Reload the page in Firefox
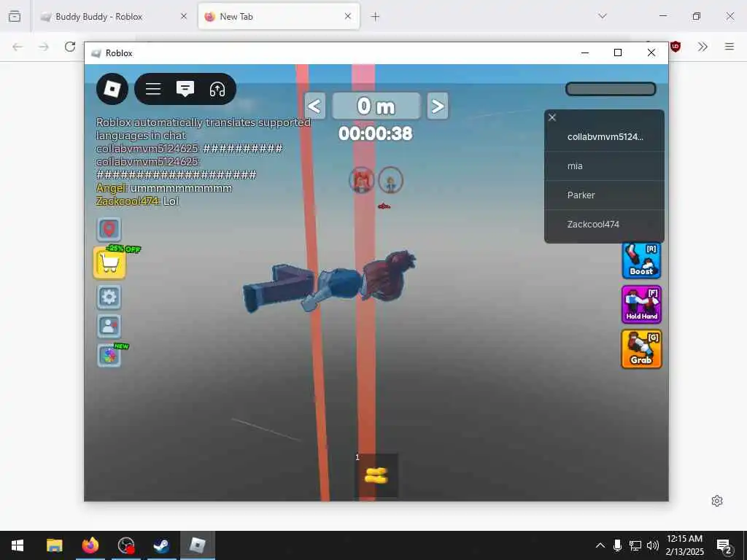 pyautogui.click(x=70, y=47)
